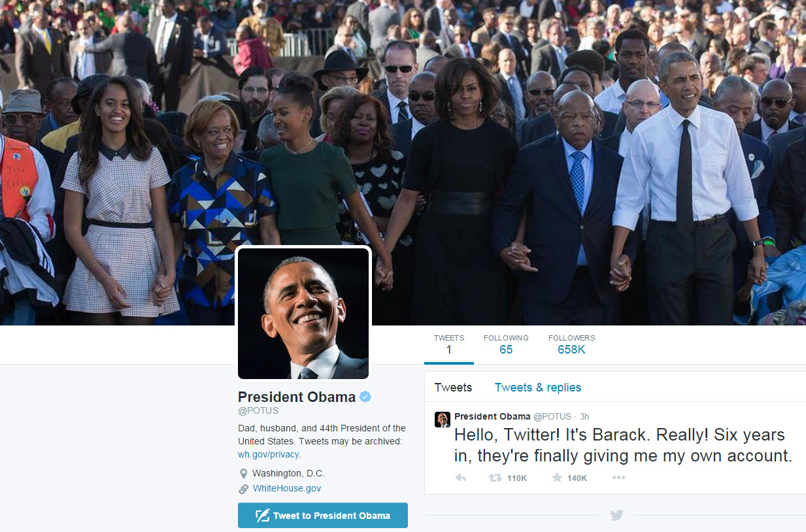Click the blue verified badge next to President Obama
This screenshot has width=806, height=532.
(x=365, y=397)
